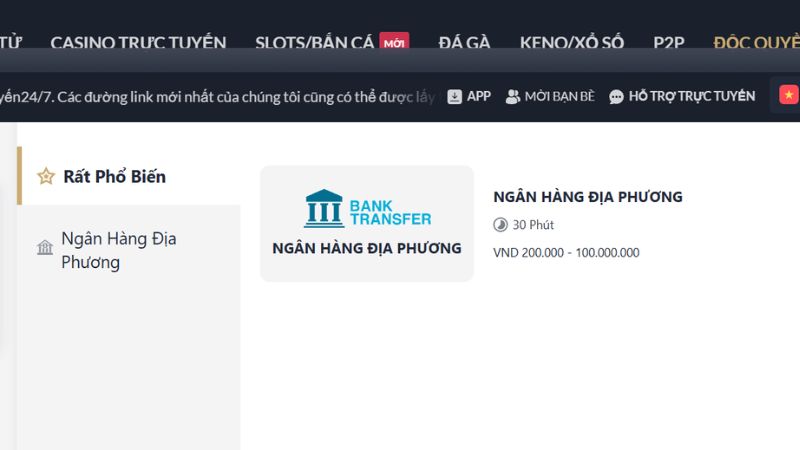800x450 pixels.
Task: Select the Vietnam flag language icon
Action: pos(789,95)
